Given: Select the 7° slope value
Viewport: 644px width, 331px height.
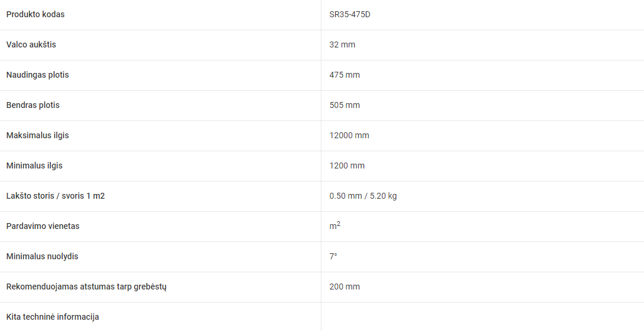Looking at the screenshot, I should (x=333, y=256).
